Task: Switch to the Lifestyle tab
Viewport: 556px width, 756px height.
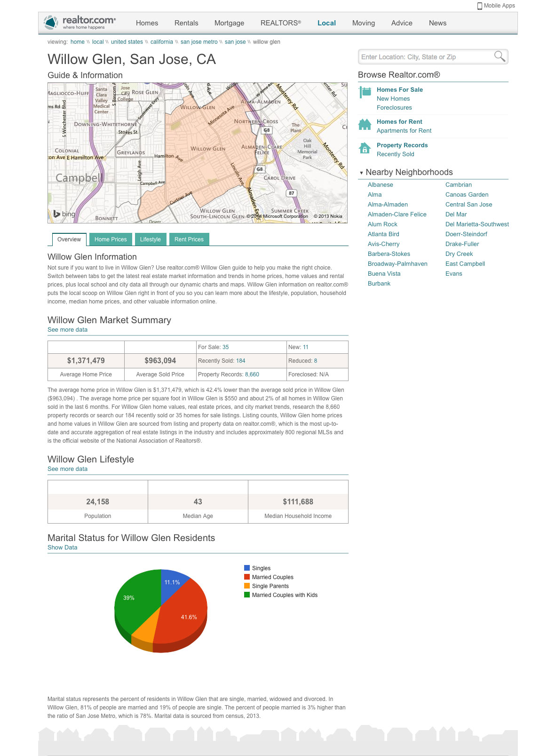Action: pos(151,239)
